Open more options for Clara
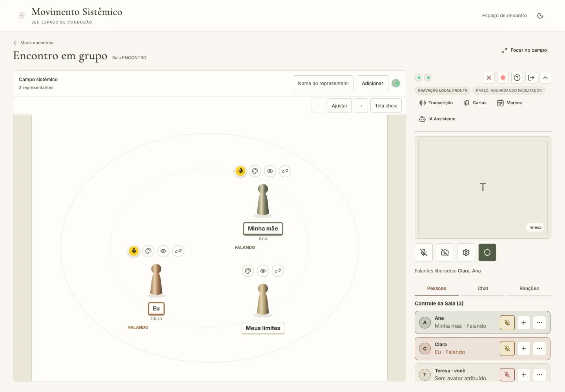This screenshot has width=565, height=392. pos(539,348)
